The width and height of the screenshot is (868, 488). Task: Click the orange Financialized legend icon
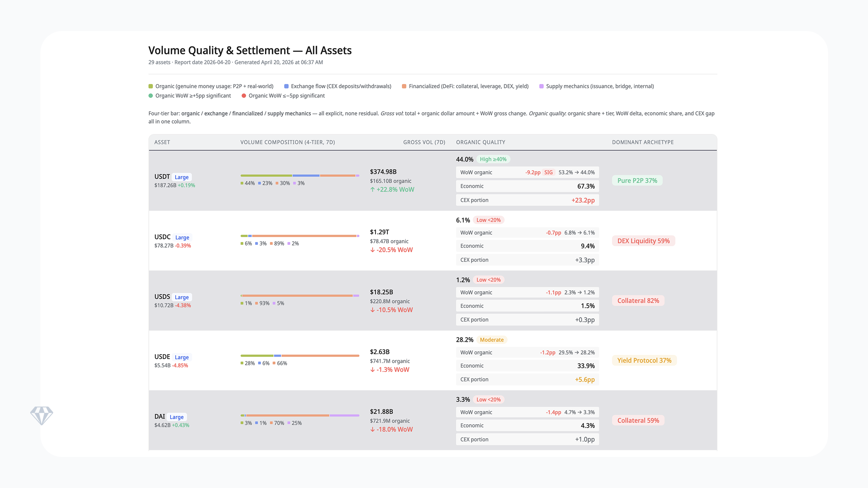(x=405, y=86)
